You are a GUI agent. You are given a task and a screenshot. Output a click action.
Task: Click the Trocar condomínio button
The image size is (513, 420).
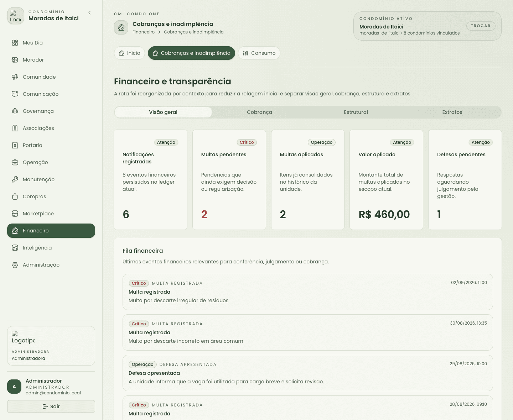[x=481, y=26]
